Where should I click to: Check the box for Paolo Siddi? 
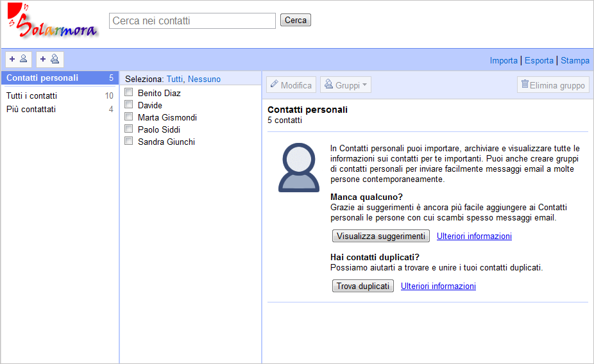[129, 129]
